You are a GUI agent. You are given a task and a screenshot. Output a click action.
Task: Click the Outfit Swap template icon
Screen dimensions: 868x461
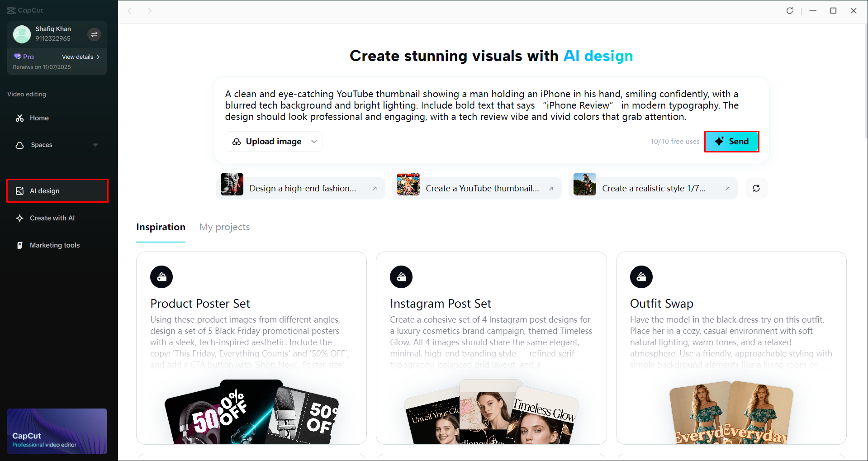pos(641,276)
